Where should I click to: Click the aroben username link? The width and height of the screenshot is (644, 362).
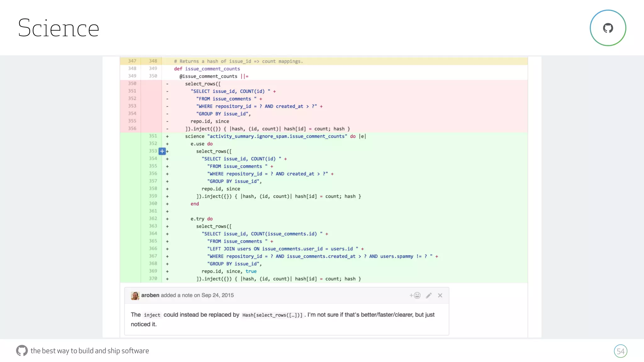(150, 295)
